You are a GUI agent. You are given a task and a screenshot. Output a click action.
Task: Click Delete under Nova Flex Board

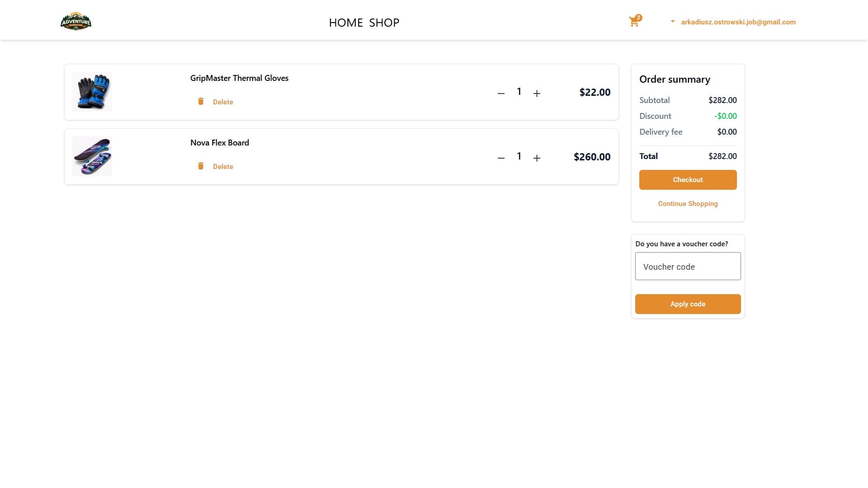coord(223,166)
